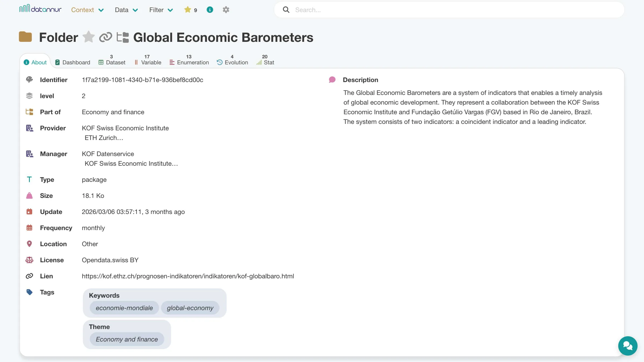Open the KOF Datenservice manager link
This screenshot has width=644, height=362.
click(x=108, y=154)
